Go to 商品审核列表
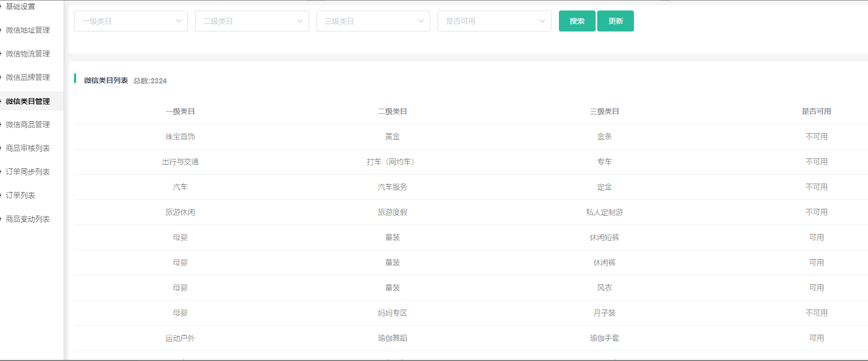This screenshot has width=868, height=361. pyautogui.click(x=28, y=148)
